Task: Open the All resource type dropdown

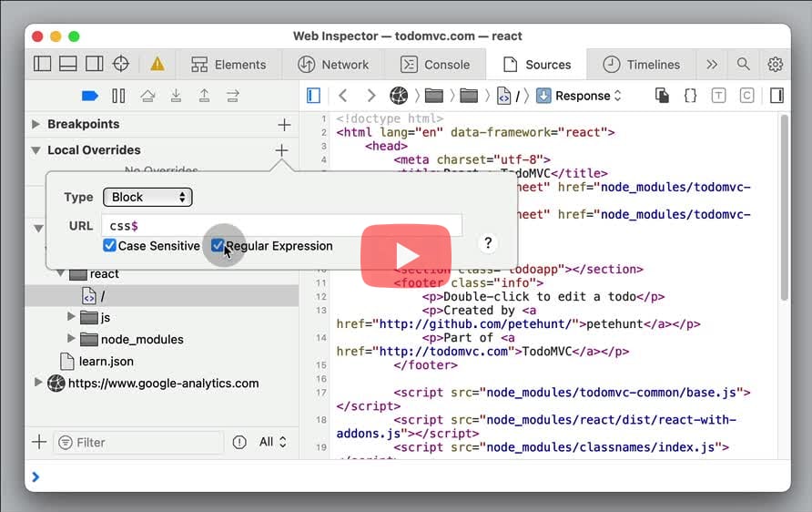Action: 273,442
